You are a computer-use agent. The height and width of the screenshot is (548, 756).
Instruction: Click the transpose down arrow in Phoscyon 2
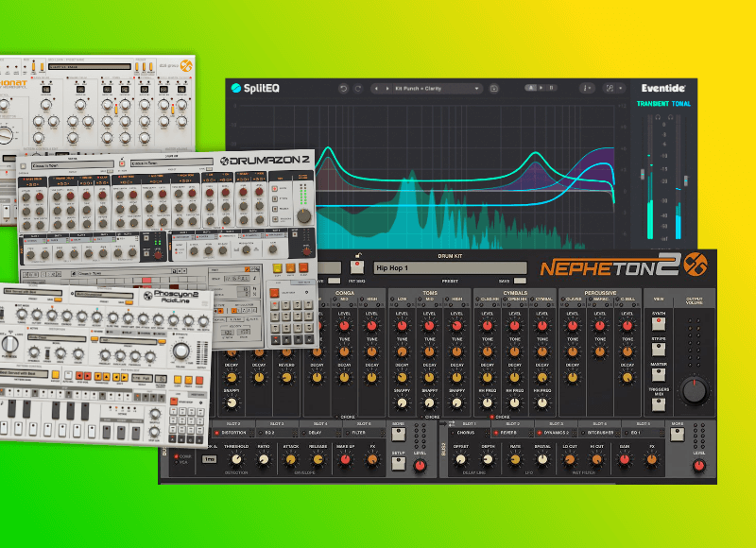point(98,376)
